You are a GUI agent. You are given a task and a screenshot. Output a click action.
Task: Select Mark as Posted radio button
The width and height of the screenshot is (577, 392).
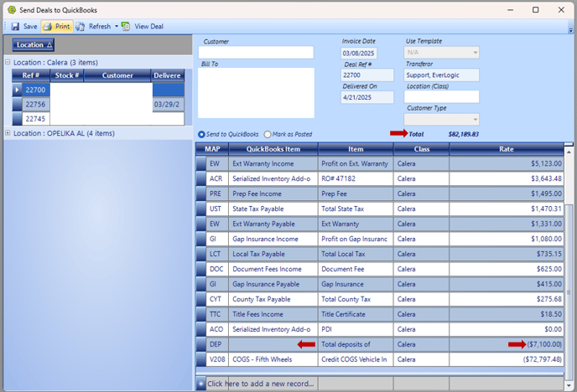click(x=268, y=135)
